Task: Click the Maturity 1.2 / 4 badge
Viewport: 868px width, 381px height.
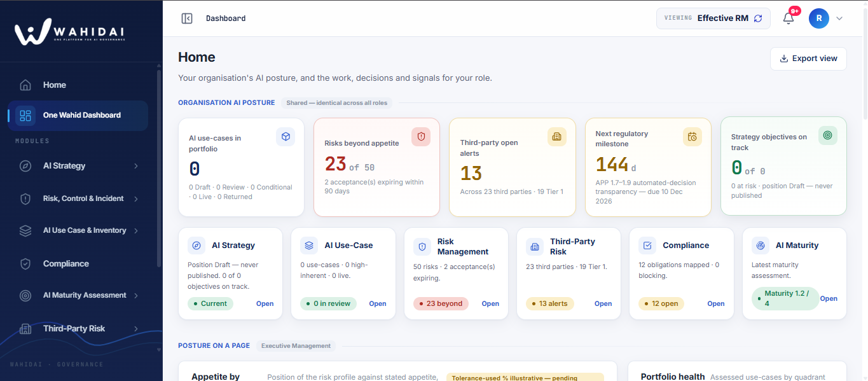Action: pos(785,299)
